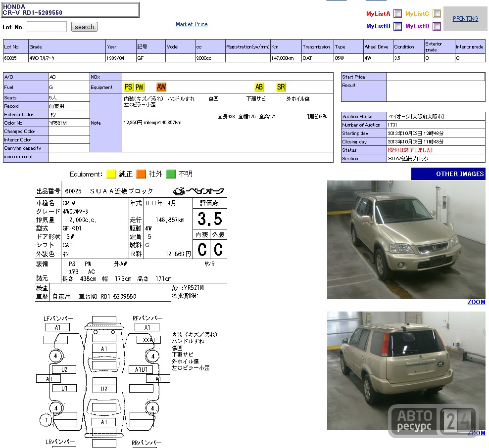Open the Market Price link
Image resolution: width=489 pixels, height=448 pixels.
click(192, 24)
